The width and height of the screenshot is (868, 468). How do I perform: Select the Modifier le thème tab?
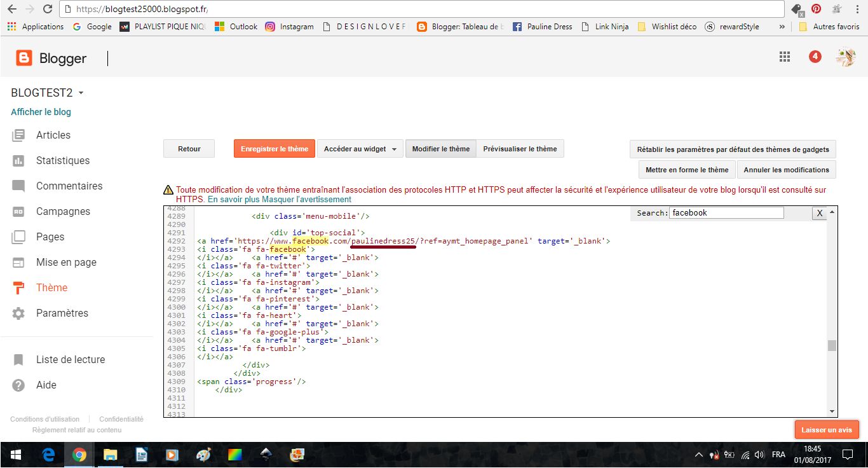click(440, 149)
